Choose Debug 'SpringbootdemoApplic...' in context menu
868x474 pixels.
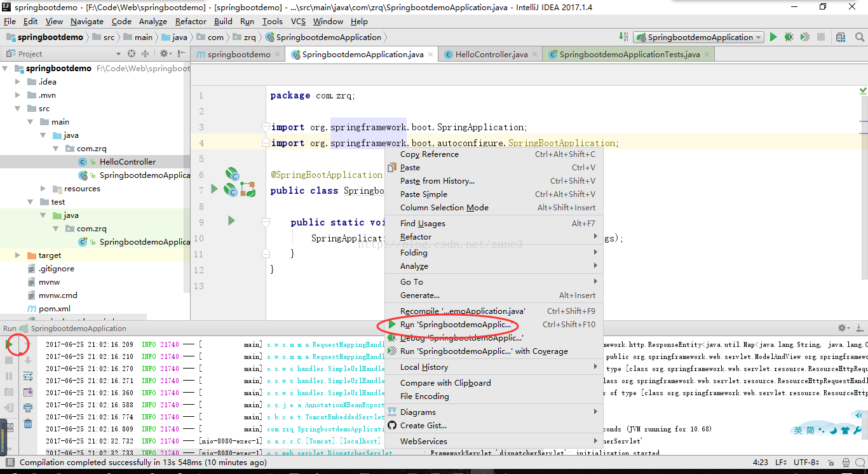493,338
